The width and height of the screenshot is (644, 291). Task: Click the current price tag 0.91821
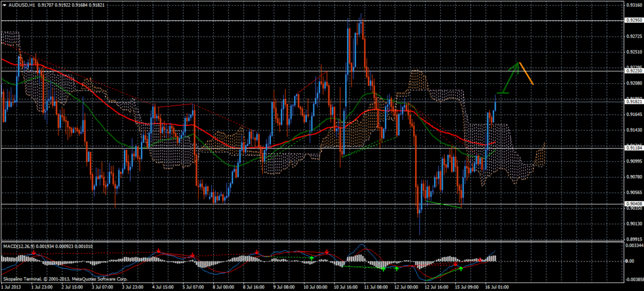633,101
